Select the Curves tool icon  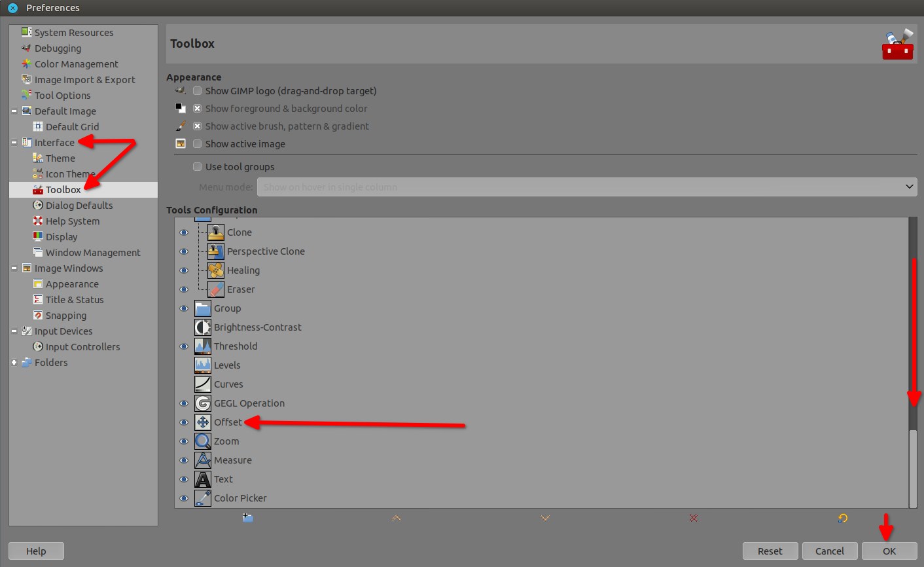203,384
